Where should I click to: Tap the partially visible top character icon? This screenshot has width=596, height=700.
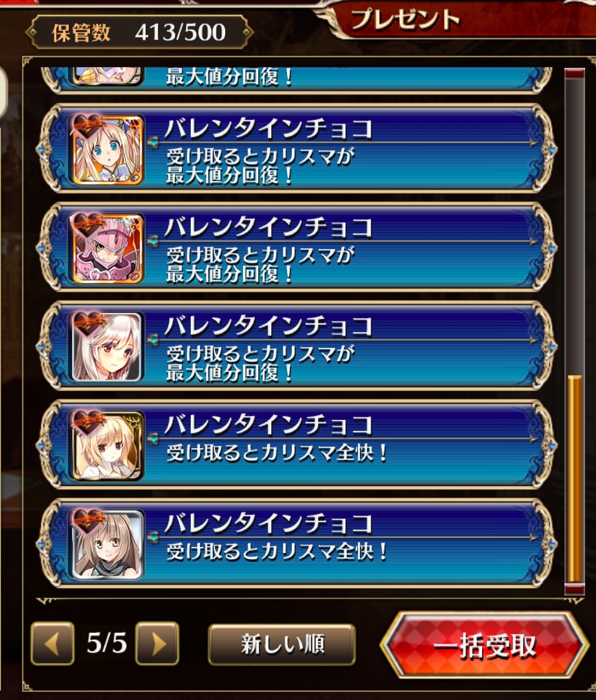107,76
